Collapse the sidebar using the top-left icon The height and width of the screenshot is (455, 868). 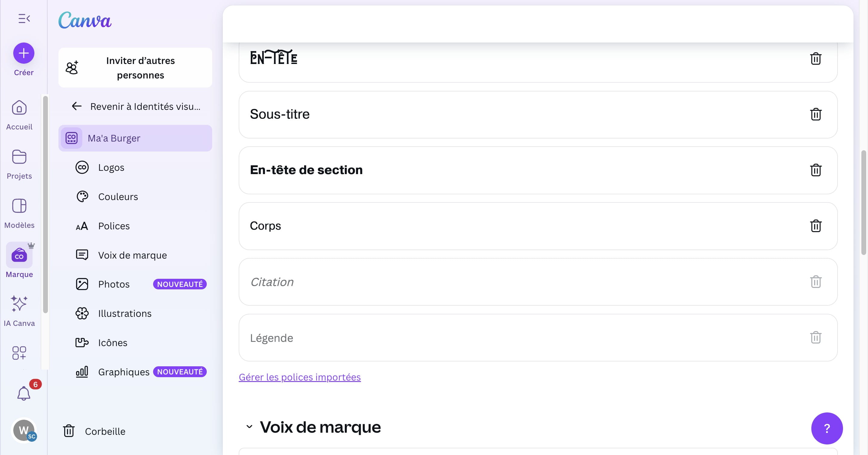(24, 18)
